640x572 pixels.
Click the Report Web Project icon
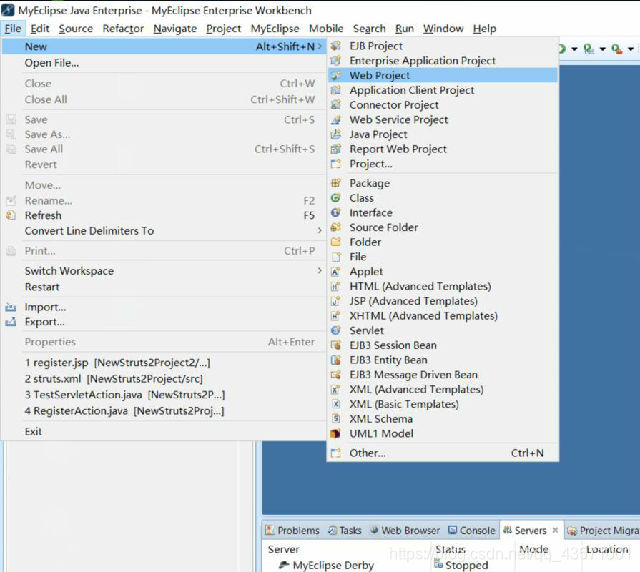pos(336,149)
